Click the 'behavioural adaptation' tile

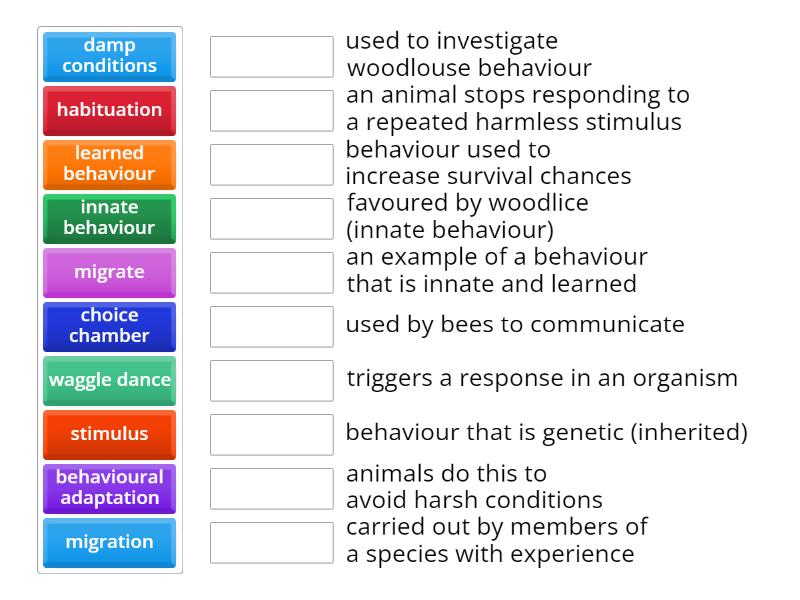click(110, 488)
